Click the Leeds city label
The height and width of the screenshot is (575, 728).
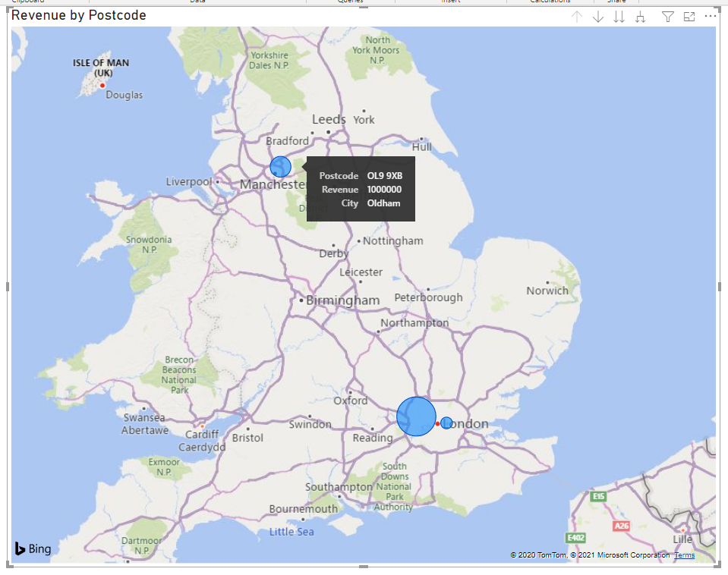pyautogui.click(x=329, y=119)
